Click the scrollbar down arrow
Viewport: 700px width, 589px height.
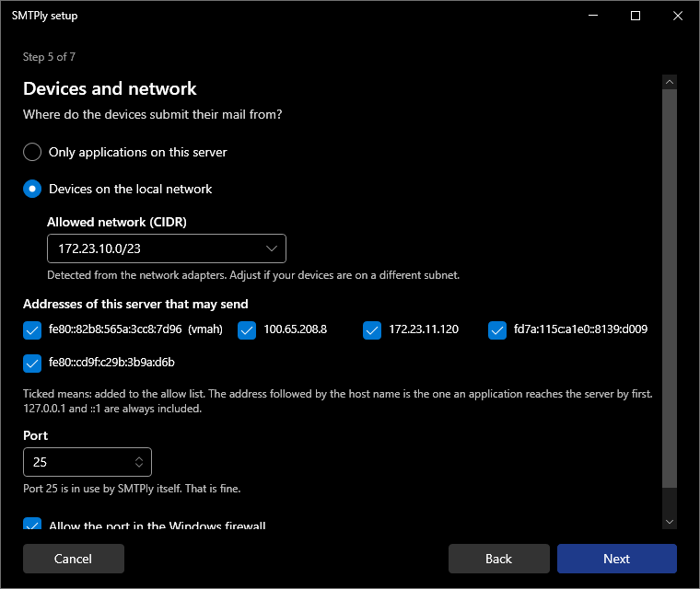(x=670, y=522)
